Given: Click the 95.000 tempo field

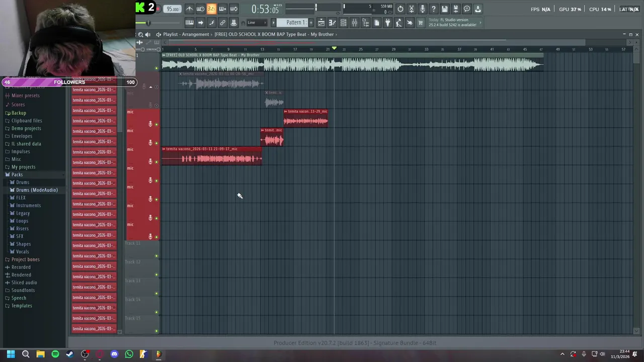Looking at the screenshot, I should pos(173,9).
